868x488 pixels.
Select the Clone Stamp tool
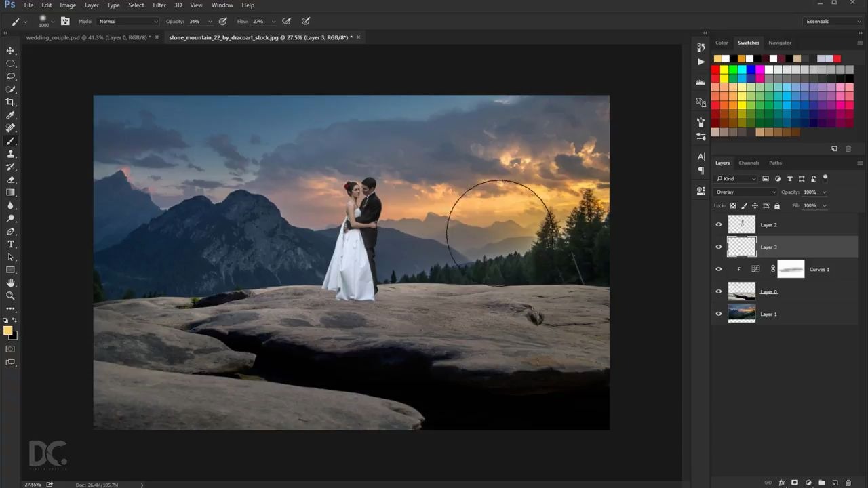(10, 155)
